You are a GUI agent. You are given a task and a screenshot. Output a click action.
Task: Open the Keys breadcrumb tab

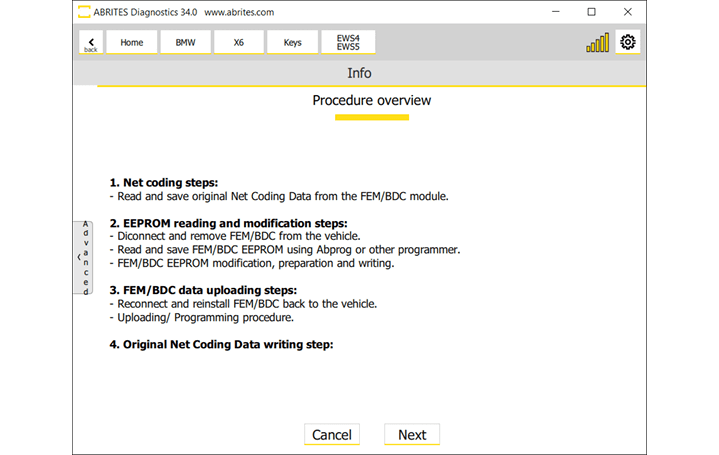[x=293, y=42]
